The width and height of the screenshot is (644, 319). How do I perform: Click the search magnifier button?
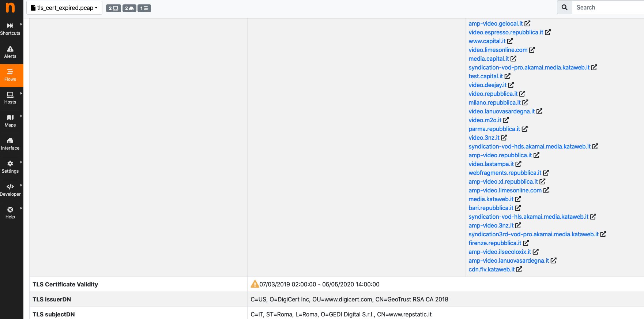564,7
